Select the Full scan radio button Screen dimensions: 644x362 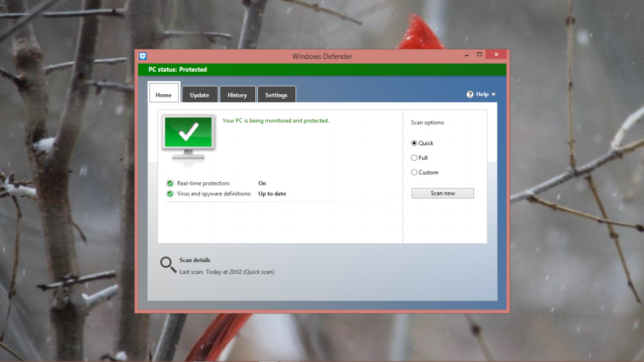[x=414, y=158]
